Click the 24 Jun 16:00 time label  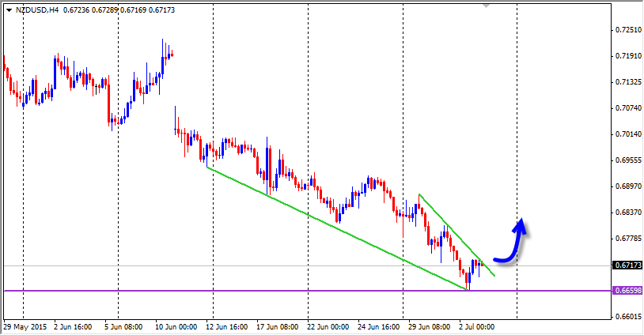379,327
